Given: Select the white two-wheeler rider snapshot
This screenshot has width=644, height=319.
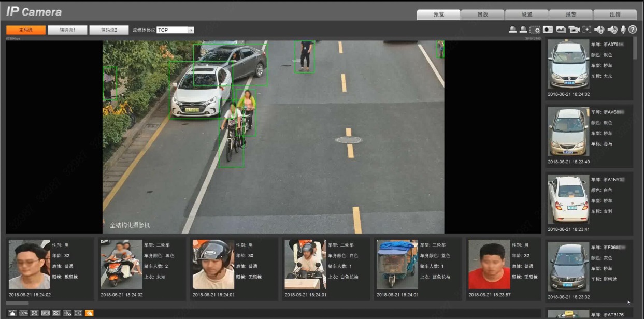Looking at the screenshot, I should point(305,264).
